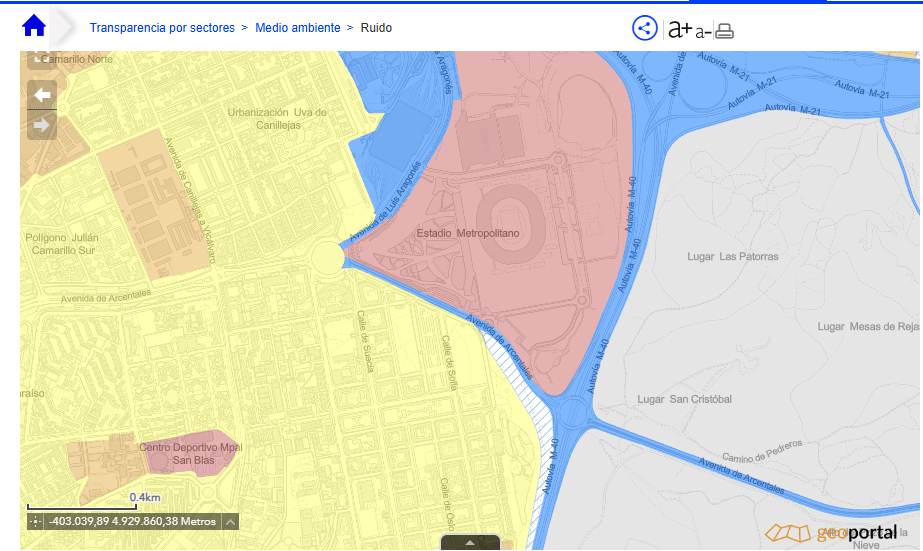This screenshot has width=923, height=551.
Task: Click the Ruido breadcrumb text
Action: (x=376, y=28)
